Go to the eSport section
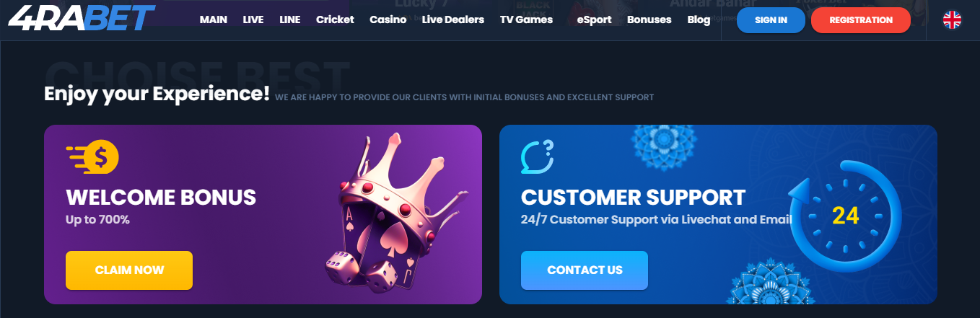Screen dimensions: 980x318 coord(595,19)
